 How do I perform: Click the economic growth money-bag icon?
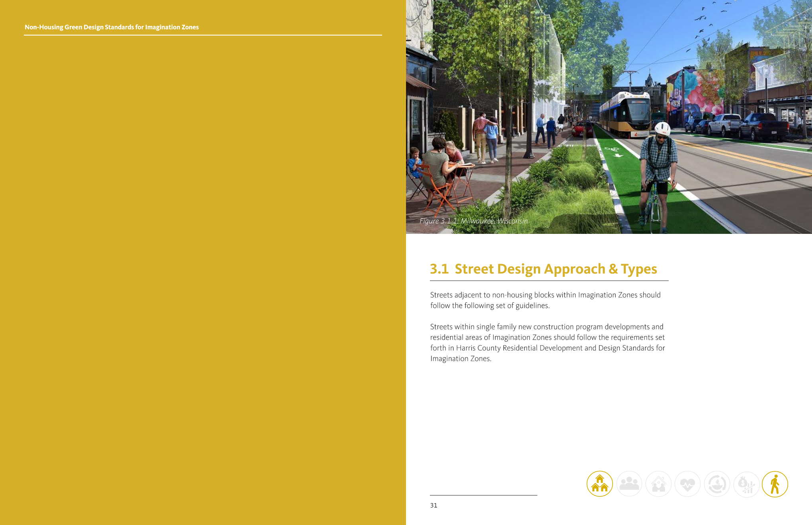(746, 483)
